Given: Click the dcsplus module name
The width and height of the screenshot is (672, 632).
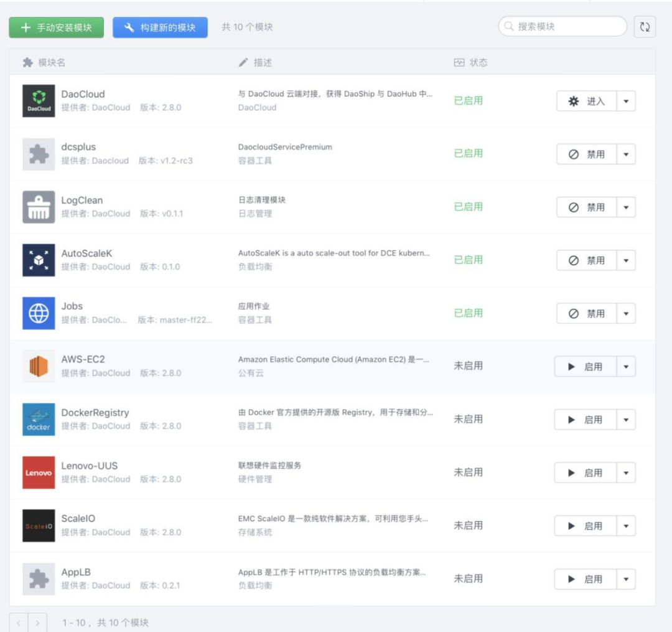Looking at the screenshot, I should pos(78,147).
